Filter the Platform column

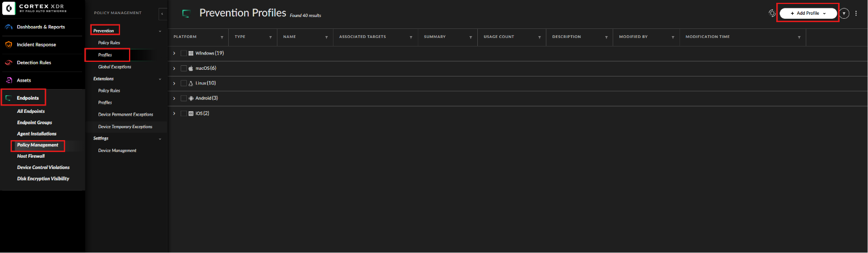point(221,37)
